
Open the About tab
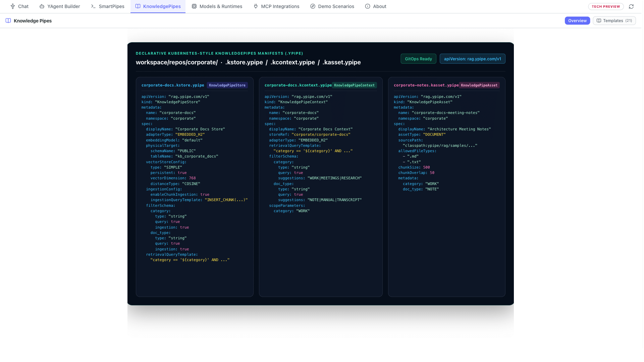pos(376,6)
